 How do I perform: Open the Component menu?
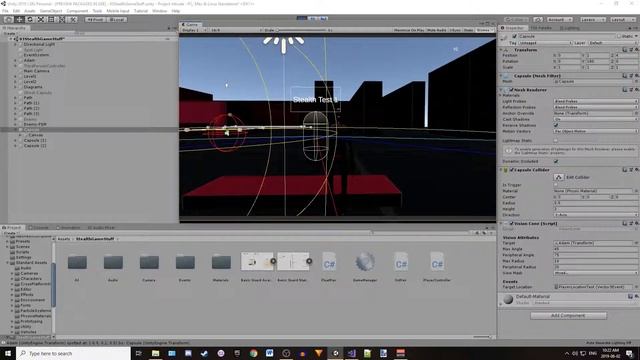click(x=77, y=11)
